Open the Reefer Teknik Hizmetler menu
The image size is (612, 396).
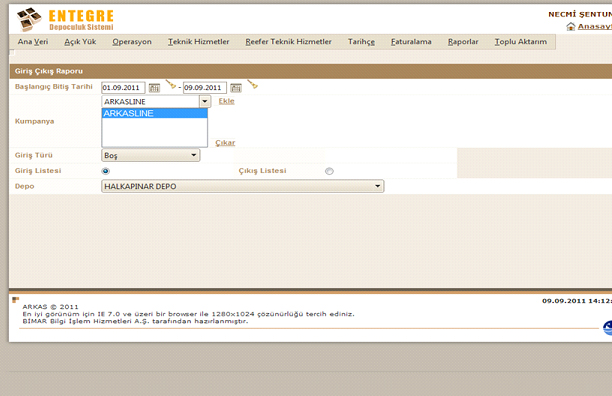pos(288,42)
